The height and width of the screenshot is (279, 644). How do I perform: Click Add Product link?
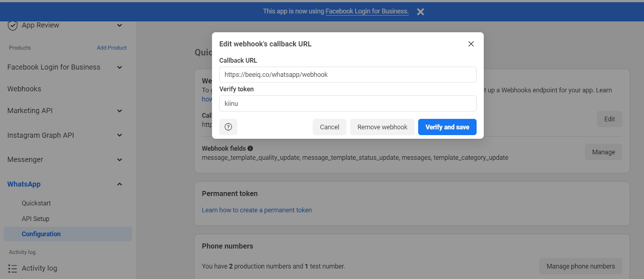click(111, 48)
